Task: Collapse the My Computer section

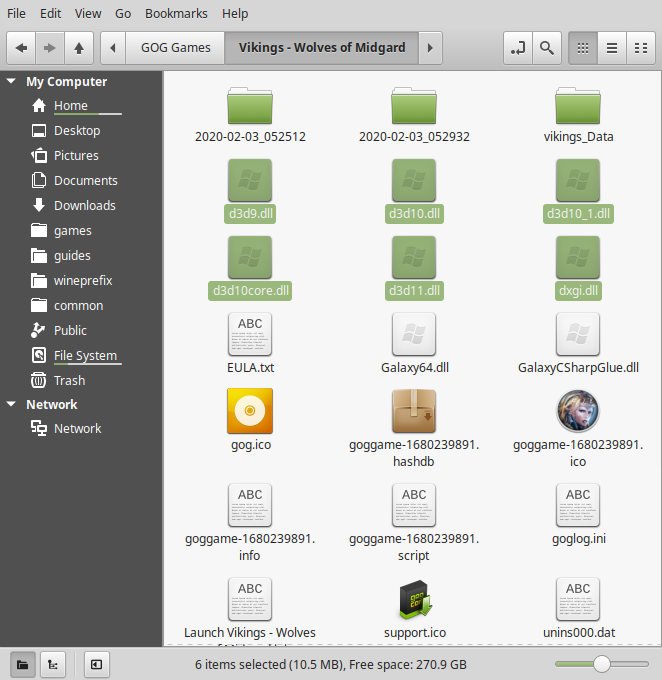Action: click(11, 81)
